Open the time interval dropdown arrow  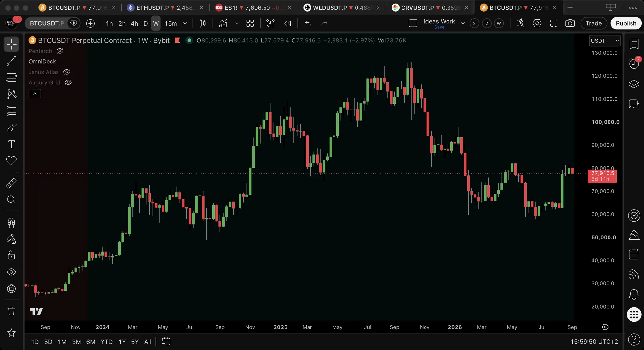[185, 23]
